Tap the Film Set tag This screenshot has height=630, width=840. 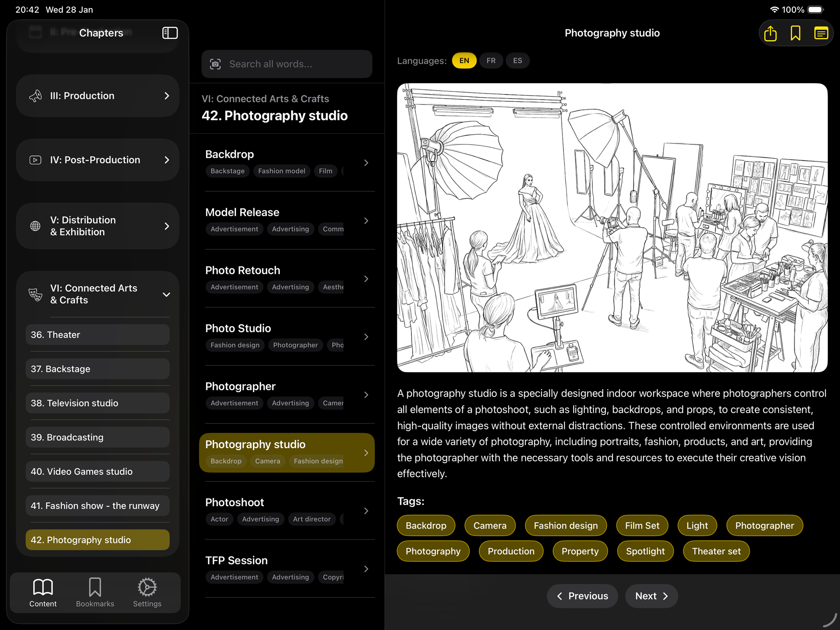[642, 525]
